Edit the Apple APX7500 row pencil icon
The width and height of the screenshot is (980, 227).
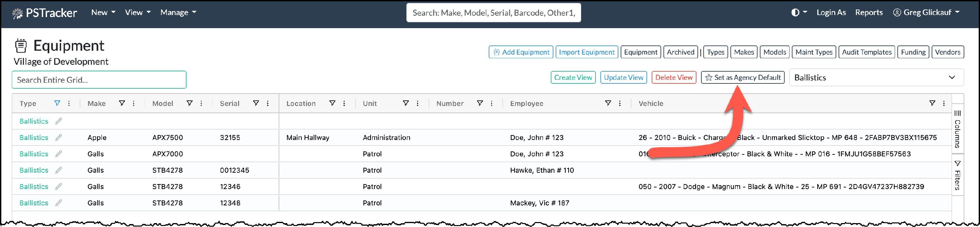(x=58, y=137)
